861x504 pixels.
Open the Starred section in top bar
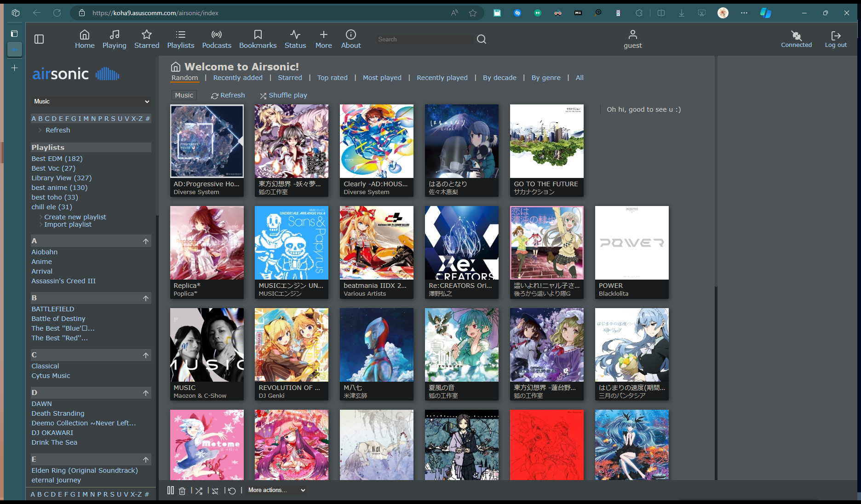click(147, 39)
